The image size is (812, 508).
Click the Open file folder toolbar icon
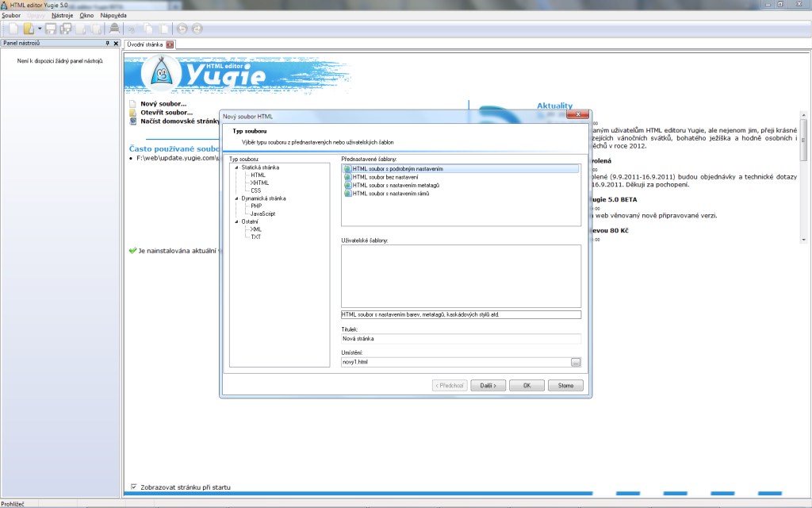click(x=29, y=29)
